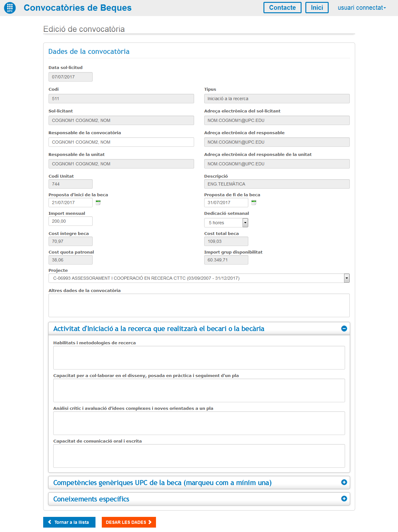Image resolution: width=398 pixels, height=532 pixels.
Task: Open calendar for Proposta d'inici date
Action: tap(98, 203)
